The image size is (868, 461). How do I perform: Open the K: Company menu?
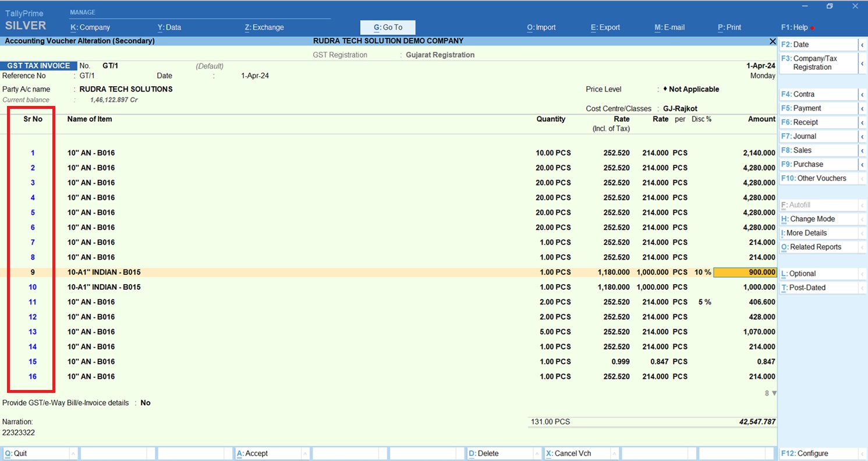(x=90, y=27)
